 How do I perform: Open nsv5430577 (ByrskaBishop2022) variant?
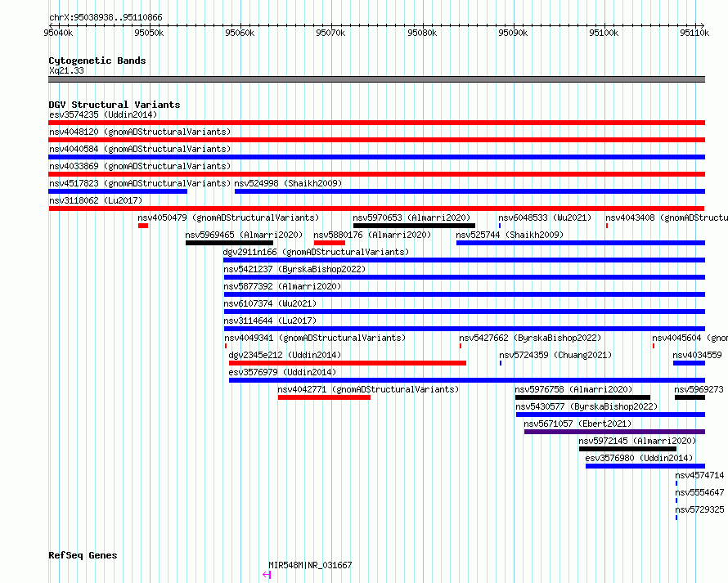(x=586, y=406)
